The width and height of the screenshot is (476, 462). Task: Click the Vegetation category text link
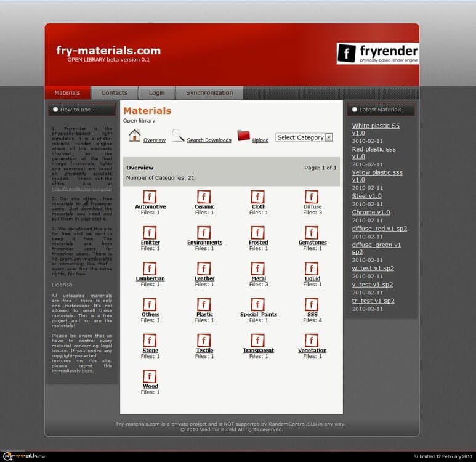tap(312, 351)
